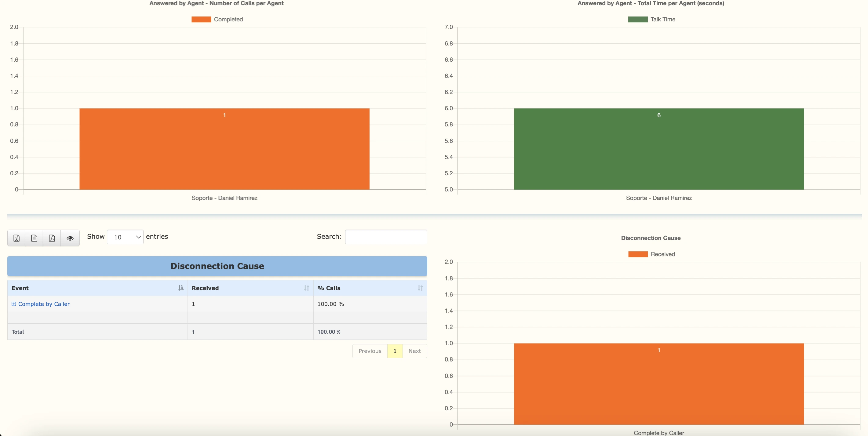868x436 pixels.
Task: Open print preview with the eye icon
Action: (x=70, y=238)
